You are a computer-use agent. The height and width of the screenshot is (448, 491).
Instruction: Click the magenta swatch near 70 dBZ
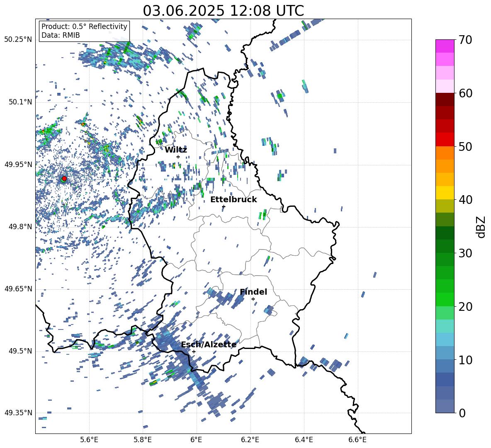(x=445, y=46)
